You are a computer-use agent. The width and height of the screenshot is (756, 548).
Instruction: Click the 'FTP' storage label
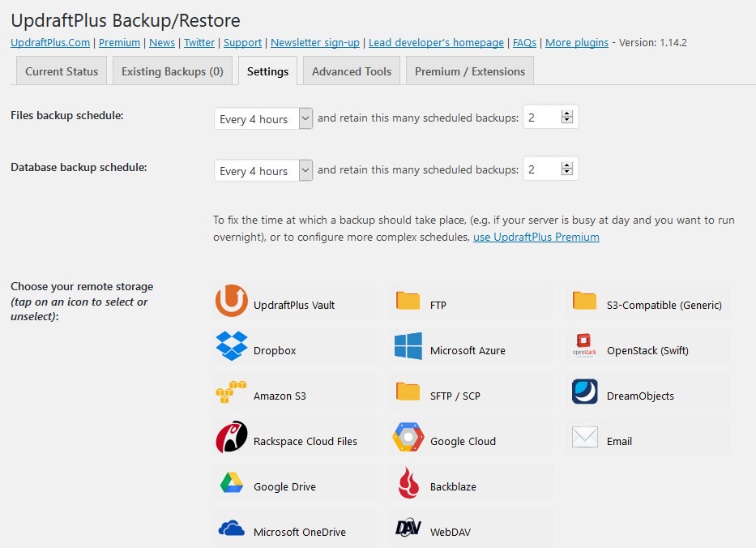[x=438, y=305]
